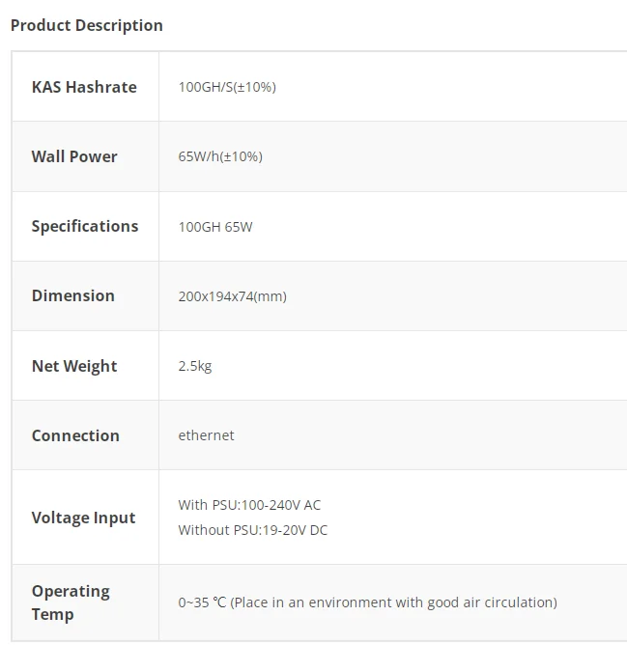Screen dimensions: 627x672
Task: Select the Net Weight row label
Action: (74, 366)
